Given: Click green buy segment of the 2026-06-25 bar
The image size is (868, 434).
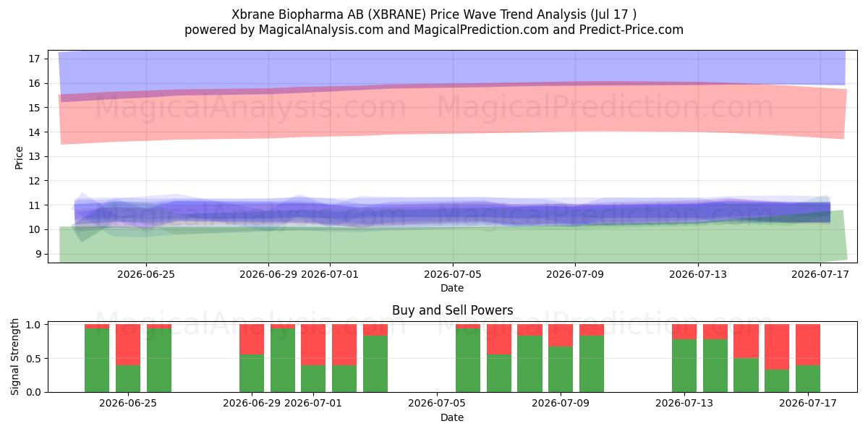Looking at the screenshot, I should coord(128,378).
